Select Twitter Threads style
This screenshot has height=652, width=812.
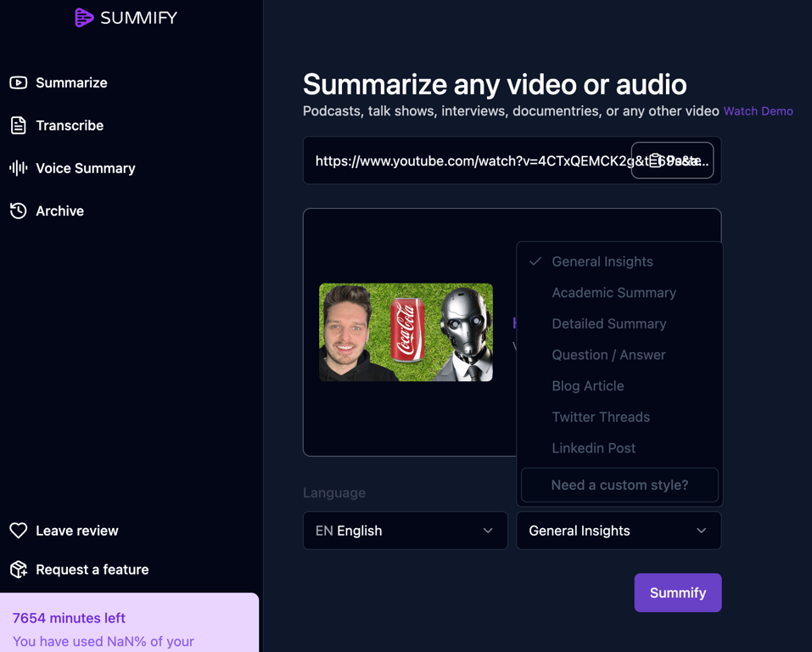(619, 417)
